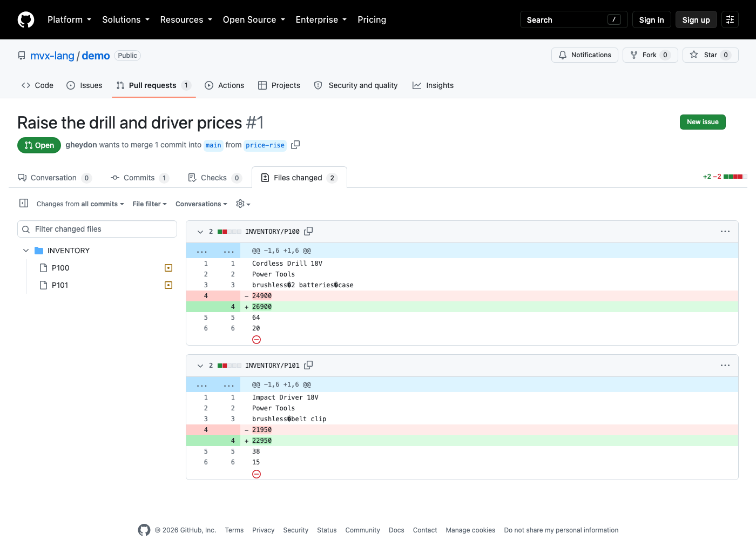Screen dimensions: 756x540
Task: Open the more options menu for INVENTORY/P100
Action: [725, 231]
